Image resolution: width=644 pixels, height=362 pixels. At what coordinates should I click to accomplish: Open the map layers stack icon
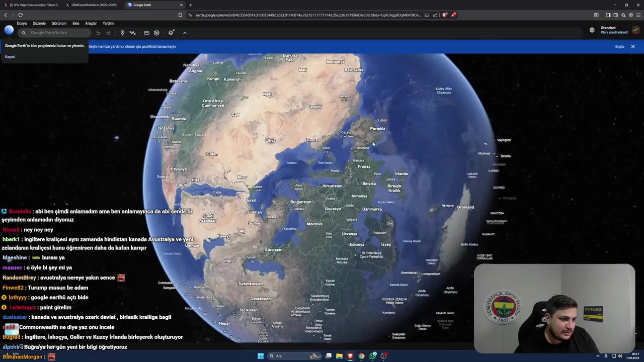[x=171, y=33]
